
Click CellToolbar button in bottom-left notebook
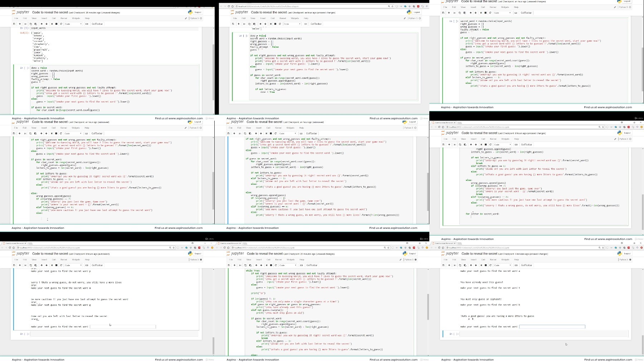click(x=97, y=265)
